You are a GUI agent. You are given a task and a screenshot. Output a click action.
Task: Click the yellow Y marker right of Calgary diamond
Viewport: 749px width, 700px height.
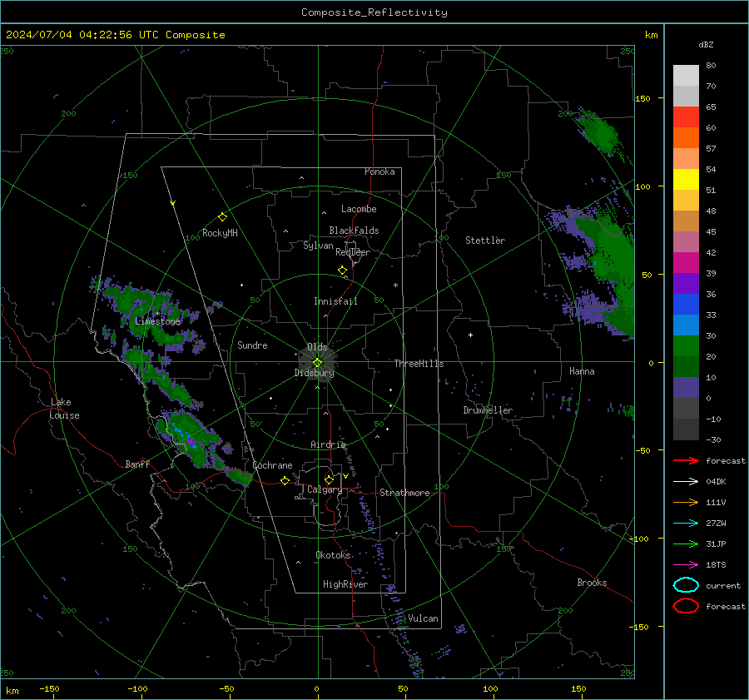345,476
